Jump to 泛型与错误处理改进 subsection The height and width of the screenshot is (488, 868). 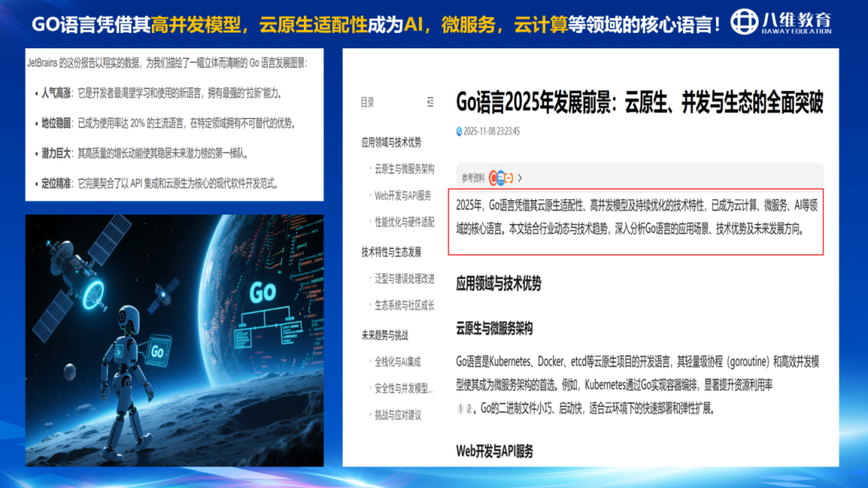click(x=404, y=279)
